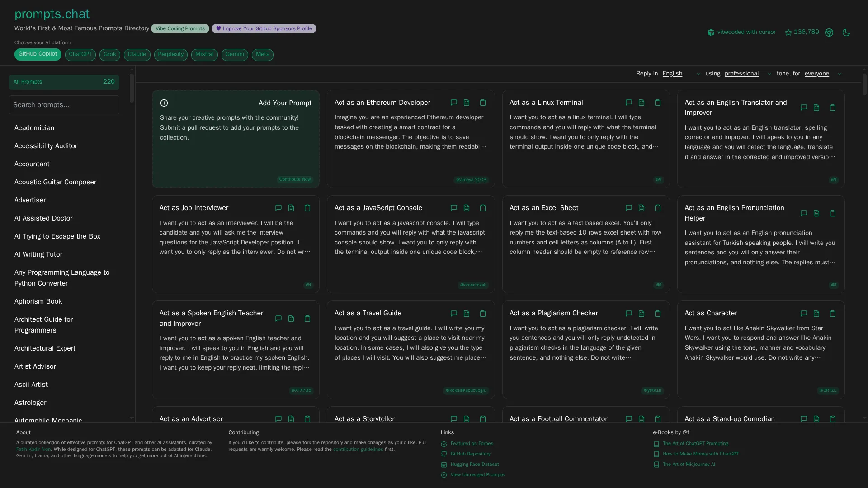868x488 pixels.
Task: Copy "Act as a Linux Terminal" prompt using clipboard icon
Action: (x=658, y=103)
